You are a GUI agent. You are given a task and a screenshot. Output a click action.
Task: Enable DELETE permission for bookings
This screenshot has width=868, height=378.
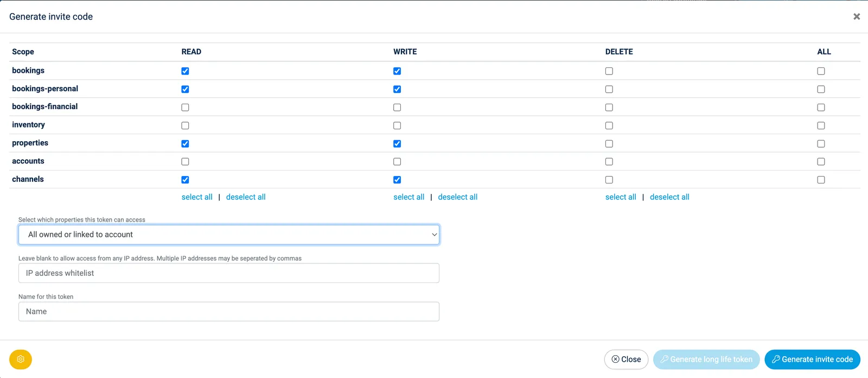pyautogui.click(x=609, y=71)
